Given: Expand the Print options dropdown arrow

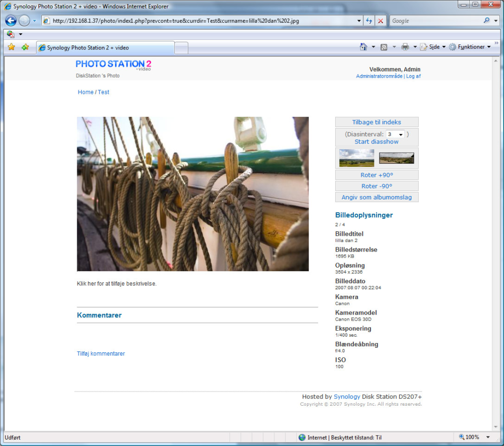Looking at the screenshot, I should tap(415, 47).
